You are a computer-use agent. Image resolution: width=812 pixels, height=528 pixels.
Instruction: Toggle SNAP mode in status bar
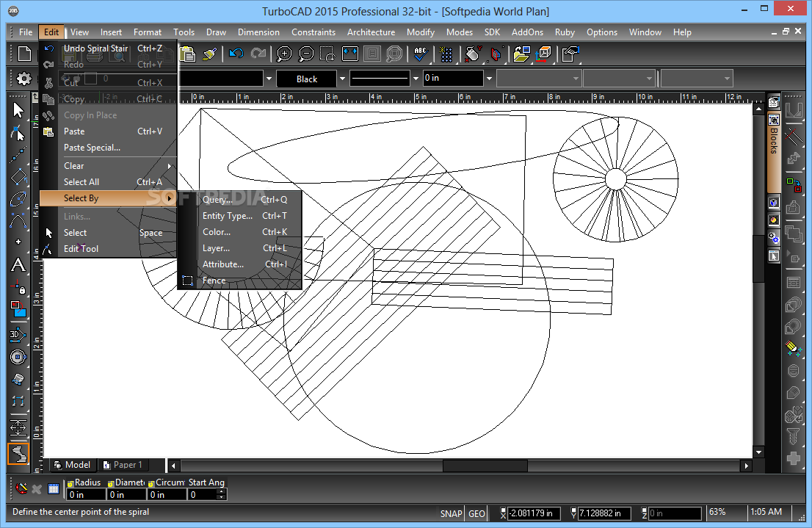[x=451, y=513]
